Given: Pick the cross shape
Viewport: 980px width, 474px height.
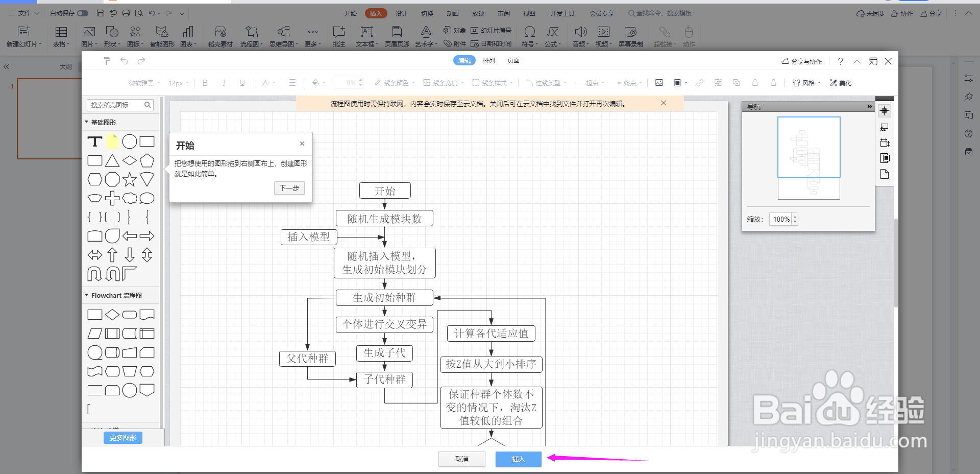Looking at the screenshot, I should point(112,198).
